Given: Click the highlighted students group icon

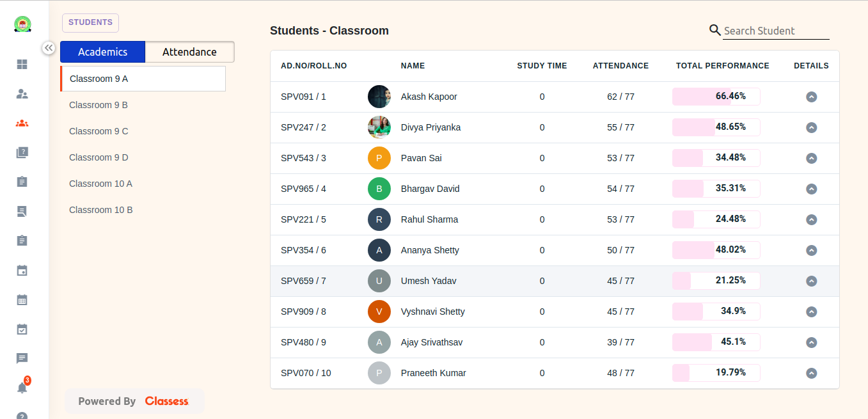Looking at the screenshot, I should pos(22,123).
